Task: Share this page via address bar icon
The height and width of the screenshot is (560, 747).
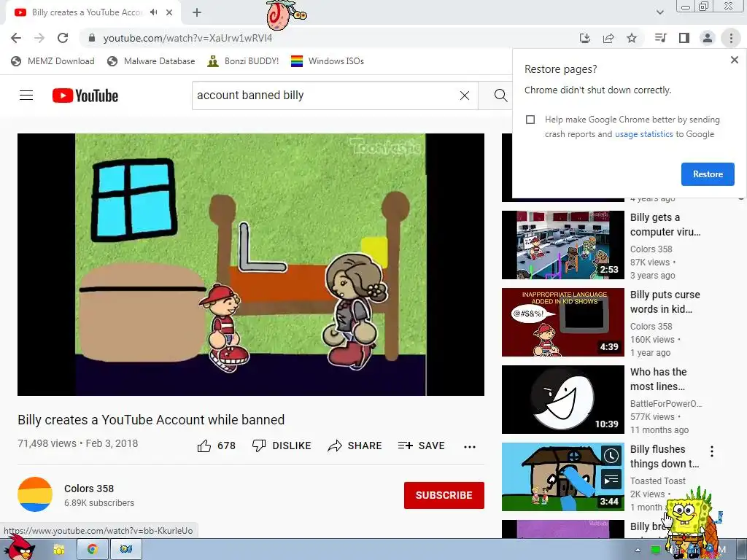Action: coord(608,38)
